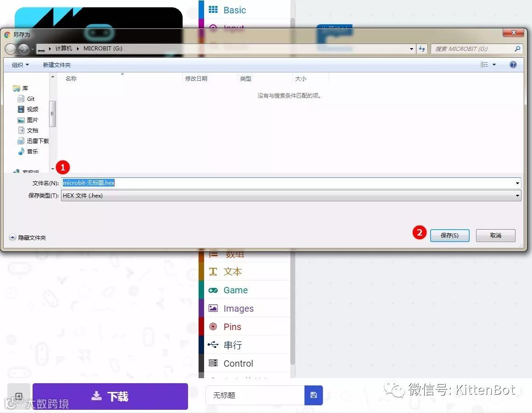Click navigation pane scrollbar thumb
This screenshot has width=532, height=413.
point(53,114)
